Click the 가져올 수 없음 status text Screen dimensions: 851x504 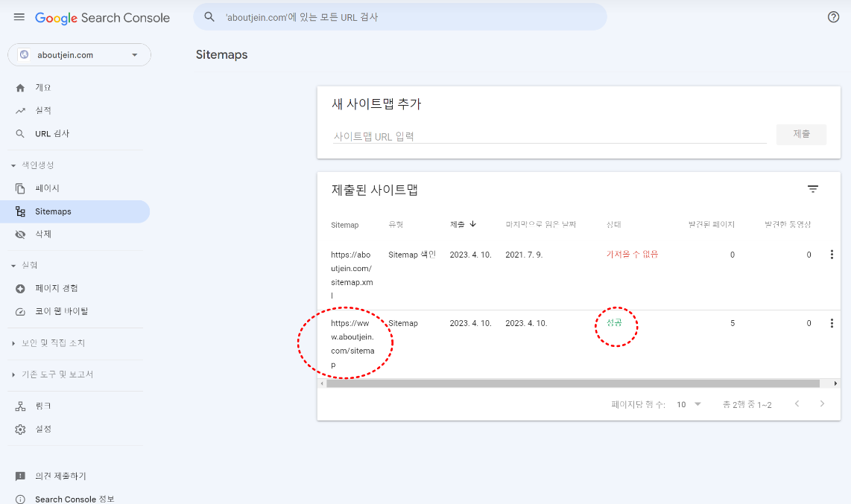pyautogui.click(x=632, y=254)
